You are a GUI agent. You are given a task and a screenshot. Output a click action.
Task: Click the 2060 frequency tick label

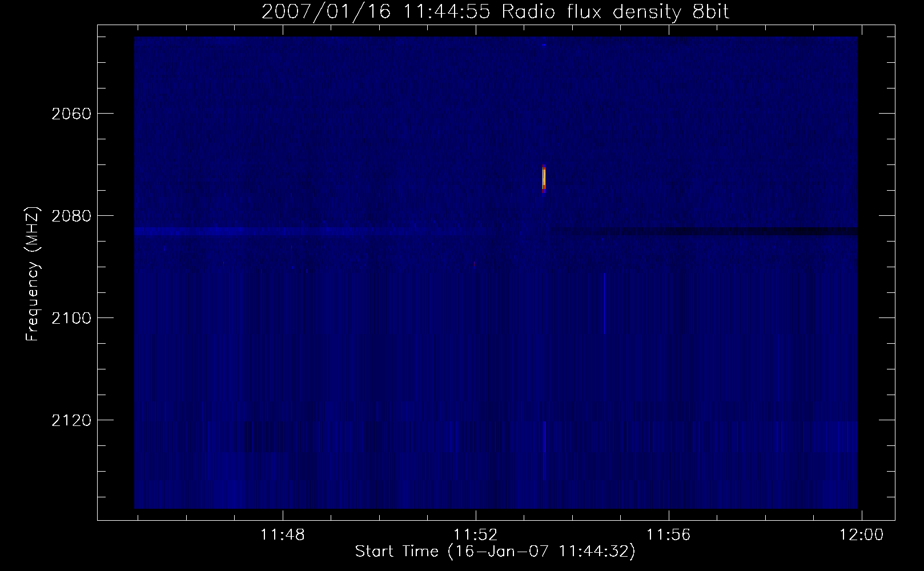coord(71,114)
